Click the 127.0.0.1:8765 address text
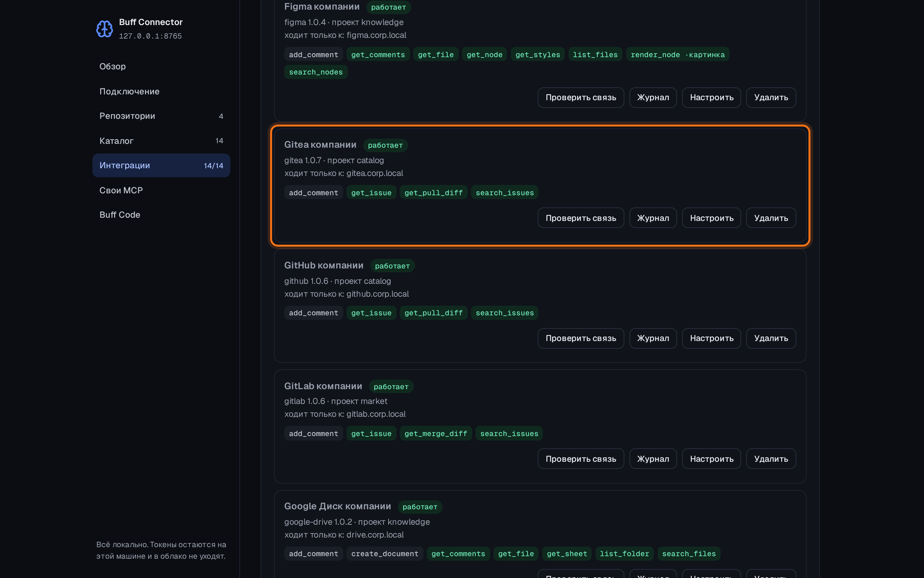924x578 pixels. [x=150, y=36]
